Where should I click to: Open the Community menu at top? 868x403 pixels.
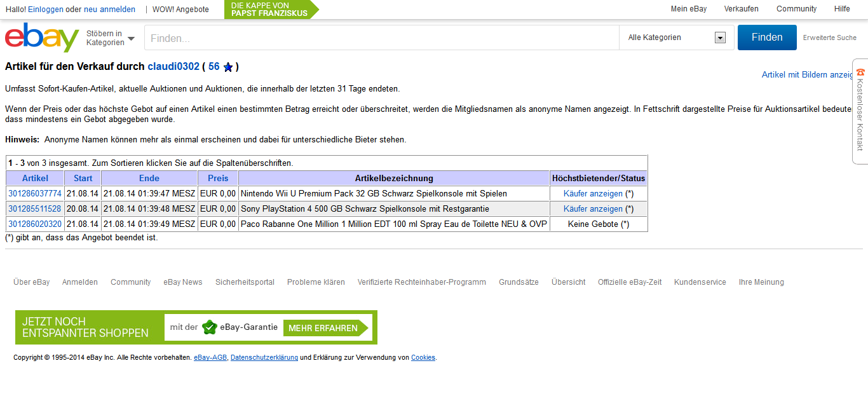[x=796, y=9]
